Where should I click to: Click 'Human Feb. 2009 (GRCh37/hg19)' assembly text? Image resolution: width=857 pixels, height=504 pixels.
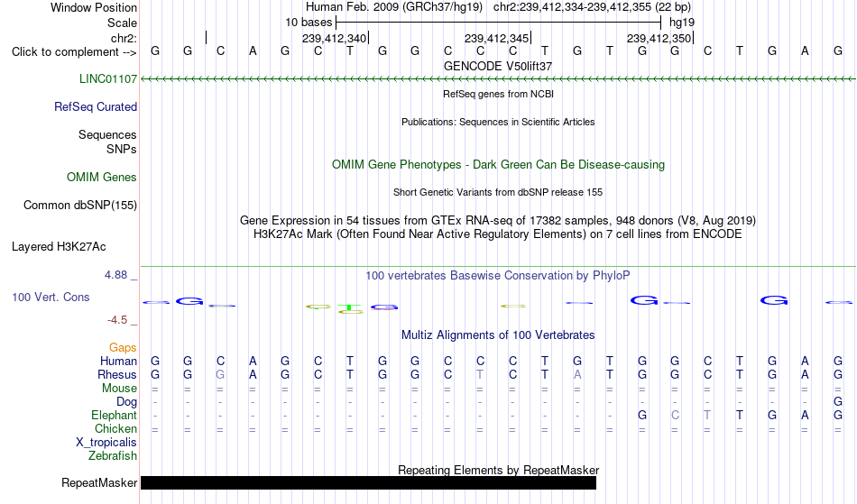[x=394, y=7]
